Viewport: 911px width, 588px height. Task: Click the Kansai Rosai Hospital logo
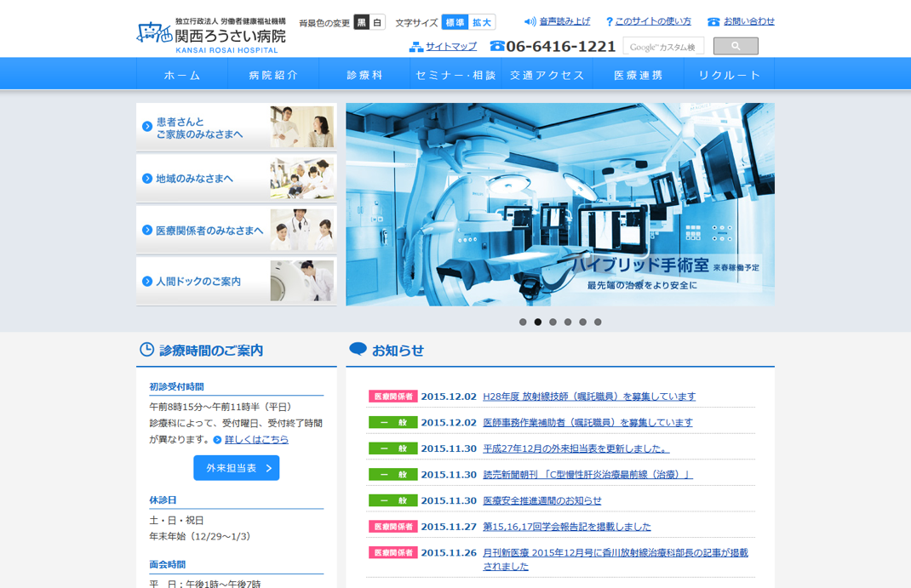211,36
